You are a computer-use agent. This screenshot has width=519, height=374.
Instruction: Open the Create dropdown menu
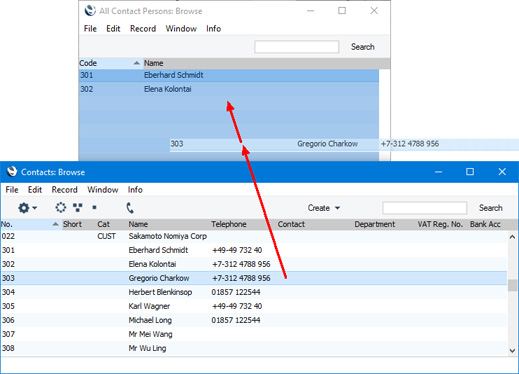pos(324,208)
